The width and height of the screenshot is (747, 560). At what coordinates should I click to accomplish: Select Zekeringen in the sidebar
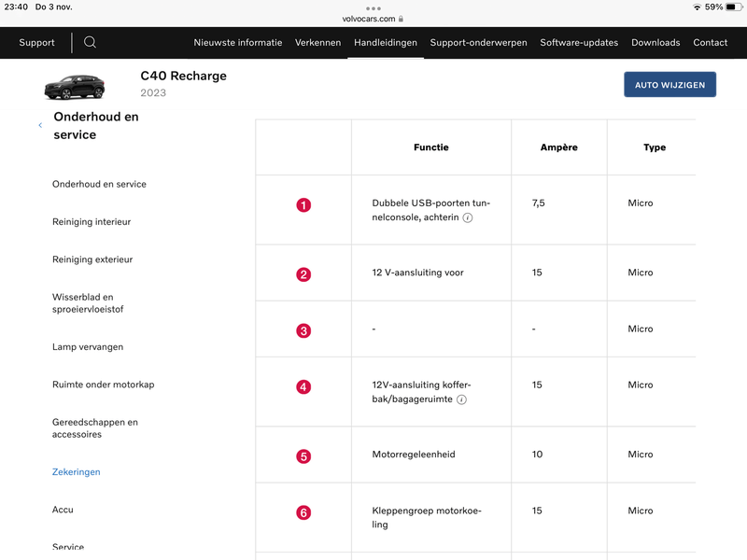tap(77, 472)
